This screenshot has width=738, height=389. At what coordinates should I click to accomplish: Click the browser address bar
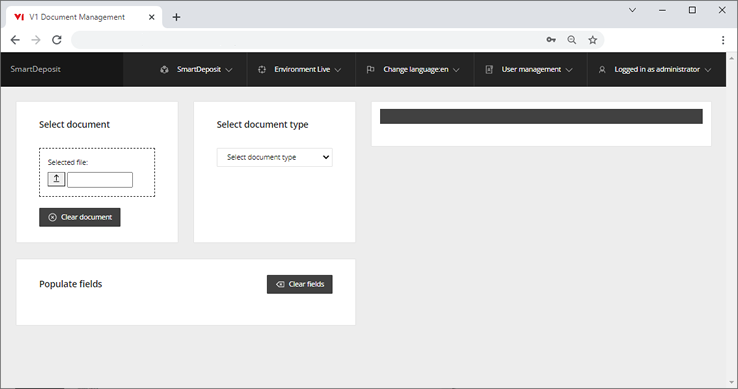point(306,40)
